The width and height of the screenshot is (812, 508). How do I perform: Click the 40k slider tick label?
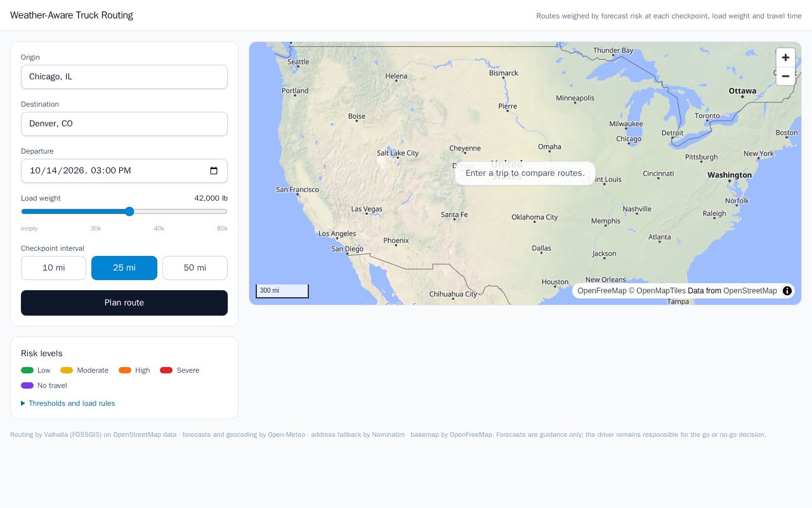click(159, 229)
